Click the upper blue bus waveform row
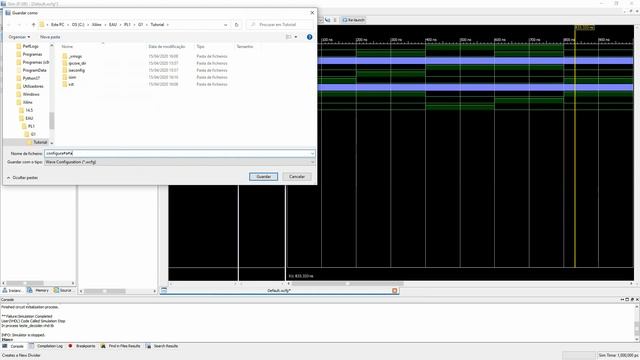The height and width of the screenshot is (360, 640). tap(476, 60)
